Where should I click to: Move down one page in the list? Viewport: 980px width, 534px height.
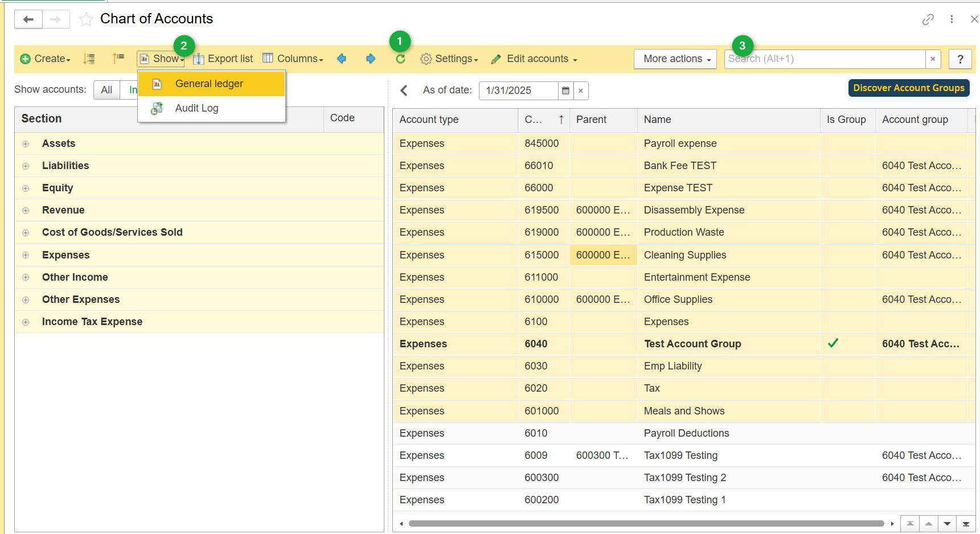(x=947, y=524)
